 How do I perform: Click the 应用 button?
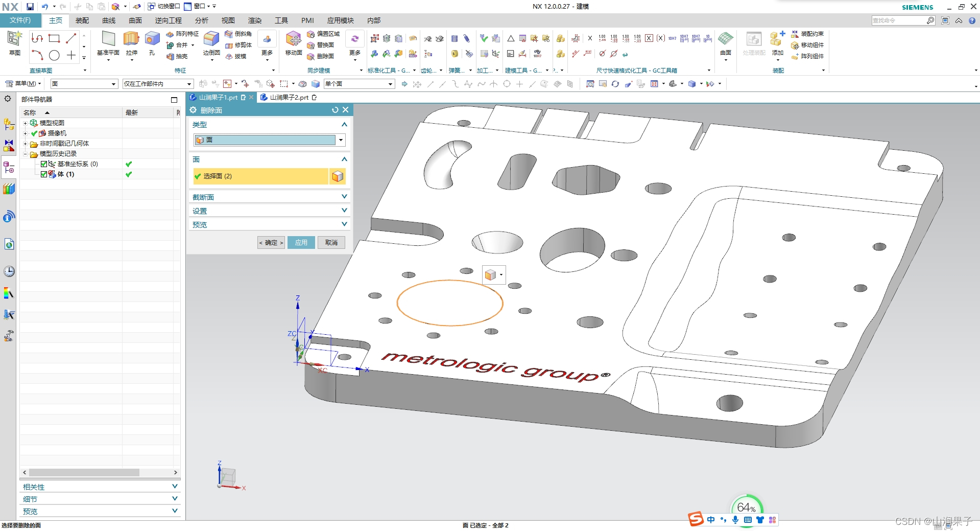pyautogui.click(x=301, y=242)
